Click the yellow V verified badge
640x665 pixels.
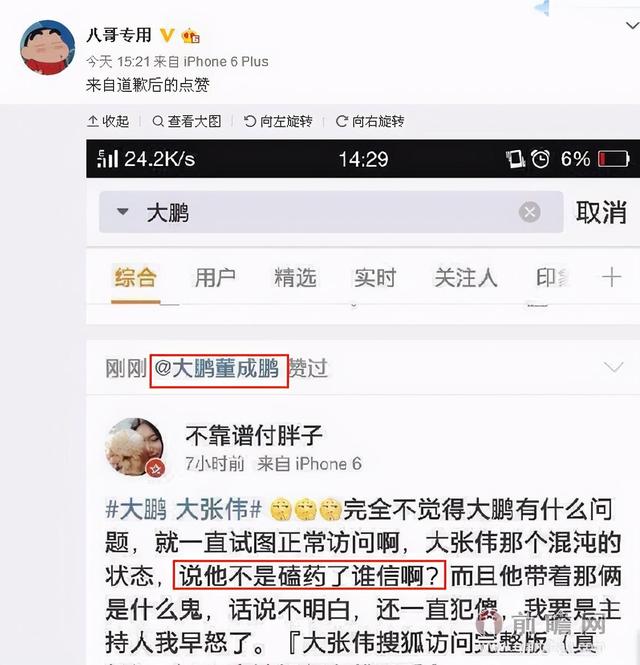pyautogui.click(x=167, y=36)
